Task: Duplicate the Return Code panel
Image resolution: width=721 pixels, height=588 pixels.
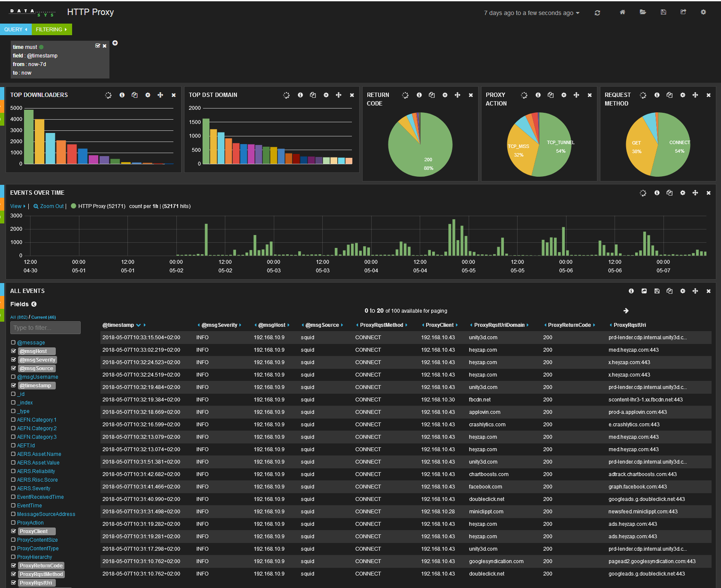Action: [x=432, y=95]
